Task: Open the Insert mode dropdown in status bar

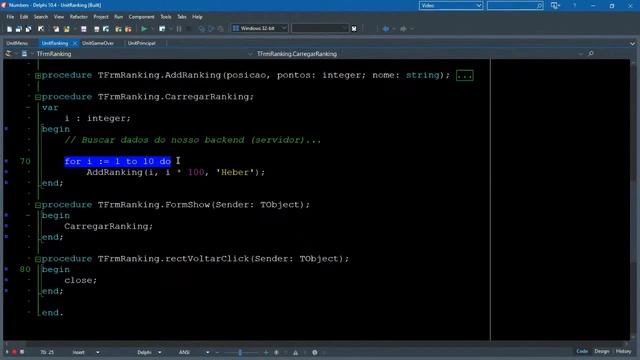Action: pos(98,352)
